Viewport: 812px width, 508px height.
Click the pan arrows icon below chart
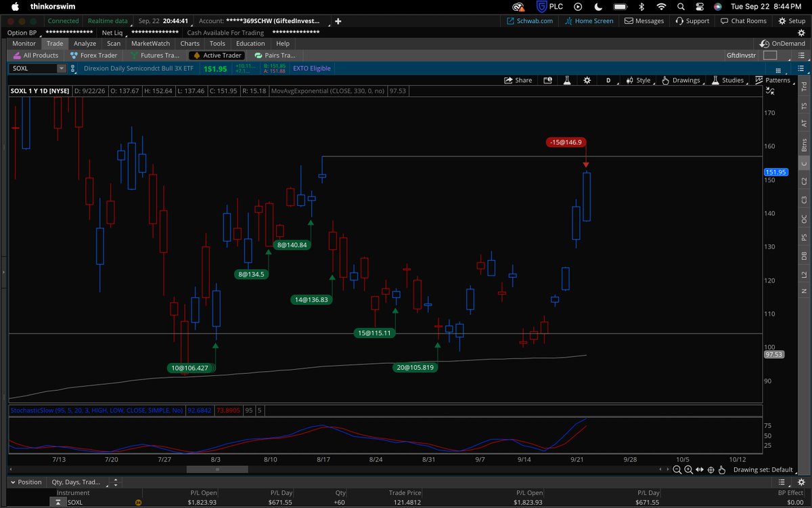click(x=700, y=469)
